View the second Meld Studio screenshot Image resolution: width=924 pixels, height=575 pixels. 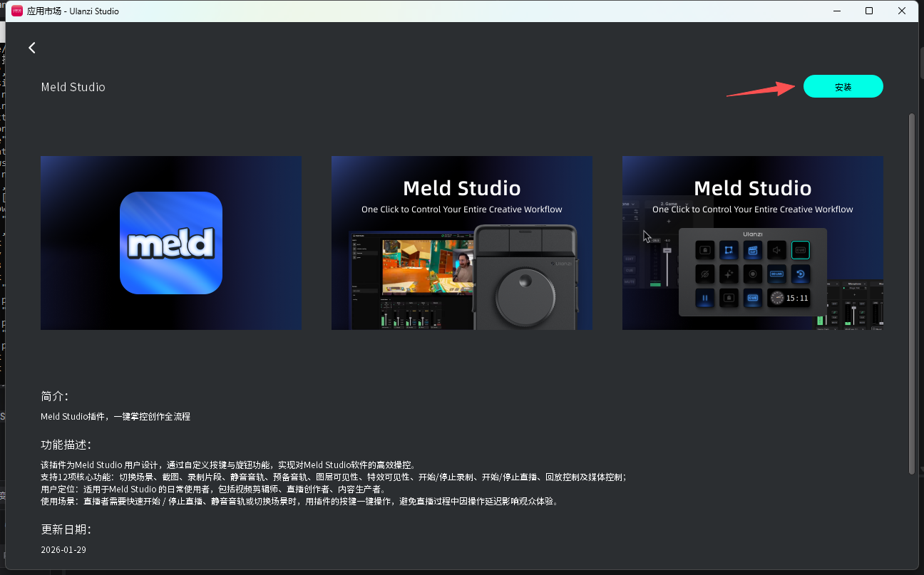click(x=461, y=242)
